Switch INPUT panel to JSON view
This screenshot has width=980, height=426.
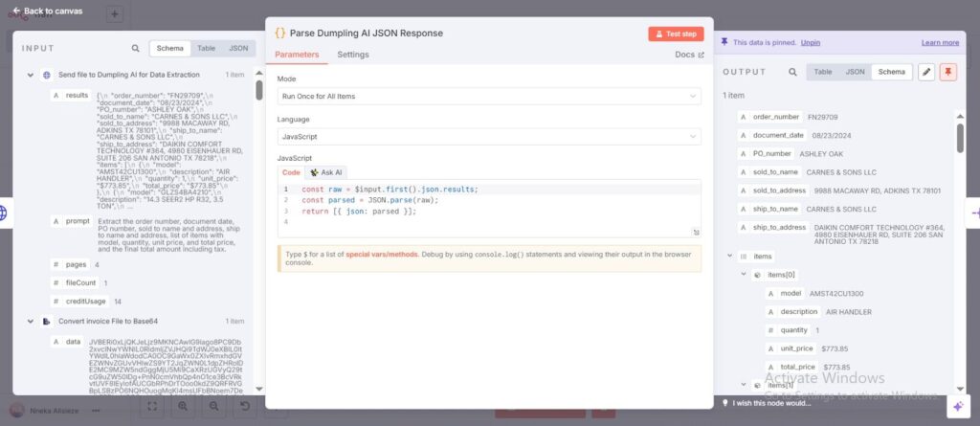click(x=238, y=48)
